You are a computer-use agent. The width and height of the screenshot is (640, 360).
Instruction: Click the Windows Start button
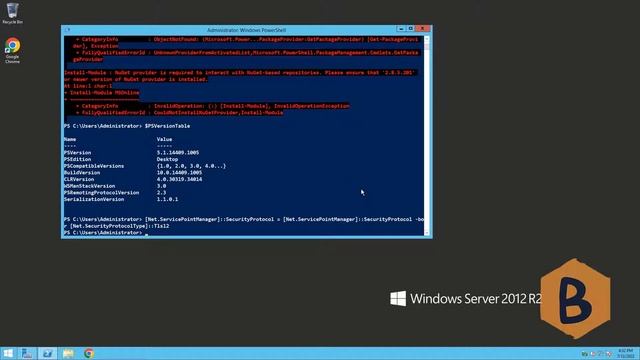(8, 353)
